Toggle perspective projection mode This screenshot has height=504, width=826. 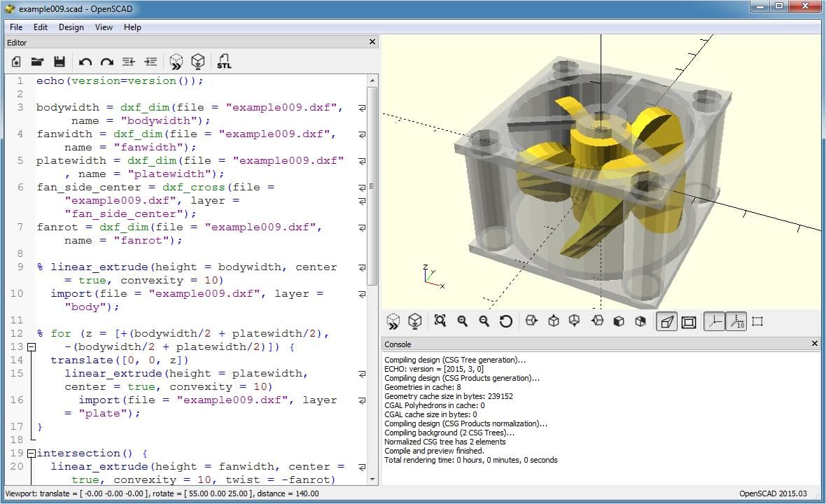[666, 321]
